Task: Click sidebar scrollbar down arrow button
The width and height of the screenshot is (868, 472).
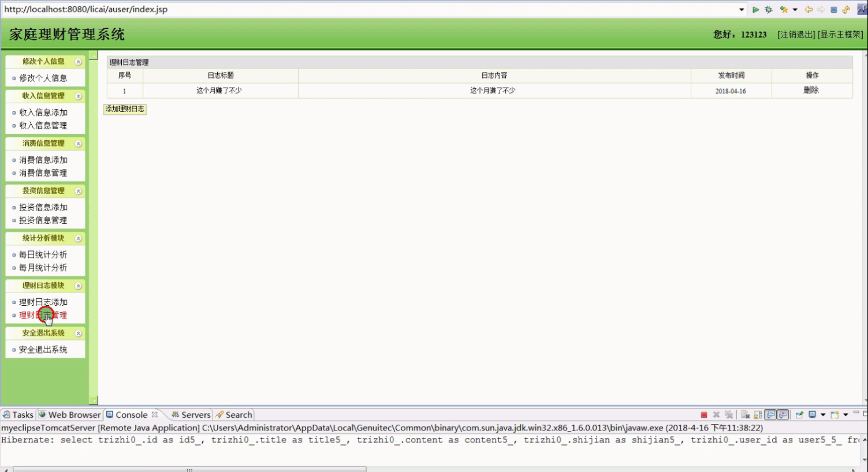Action: click(x=93, y=400)
